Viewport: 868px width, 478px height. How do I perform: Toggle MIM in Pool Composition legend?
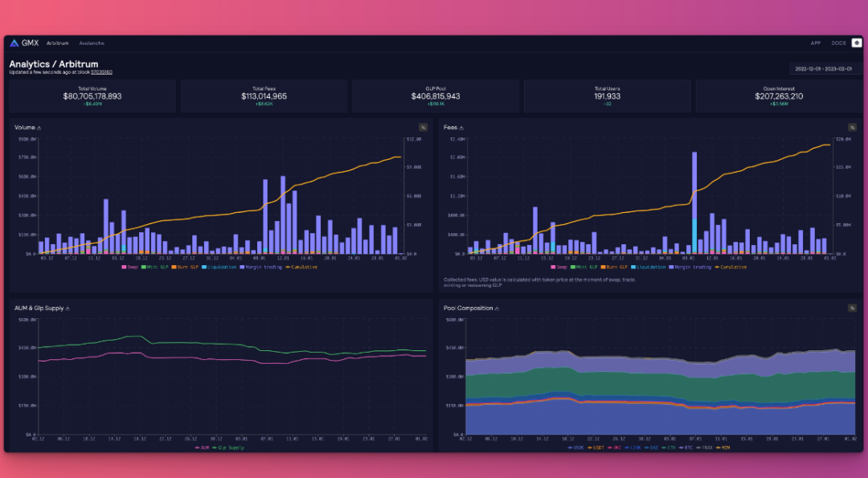click(x=723, y=447)
